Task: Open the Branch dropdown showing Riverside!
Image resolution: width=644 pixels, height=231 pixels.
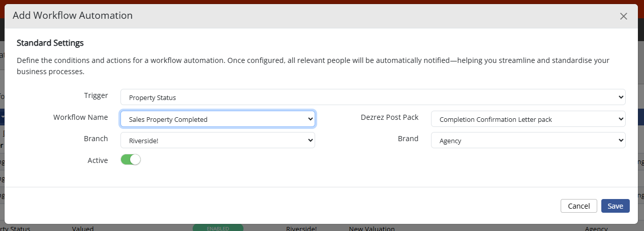Action: 218,140
